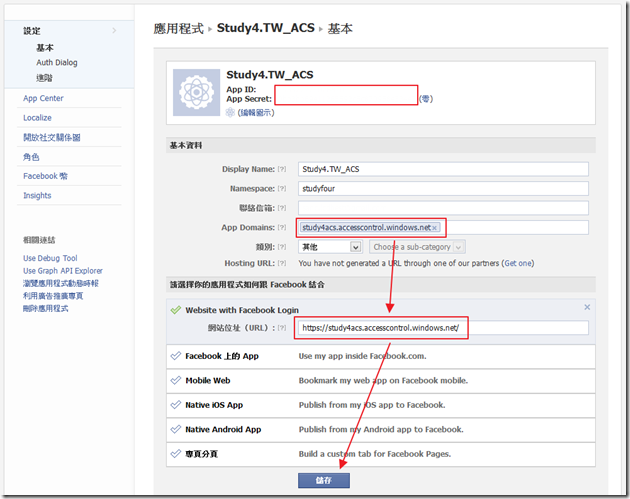Select Auth Dialog in the sidebar
Viewport: 630px width, 499px height.
[x=57, y=62]
